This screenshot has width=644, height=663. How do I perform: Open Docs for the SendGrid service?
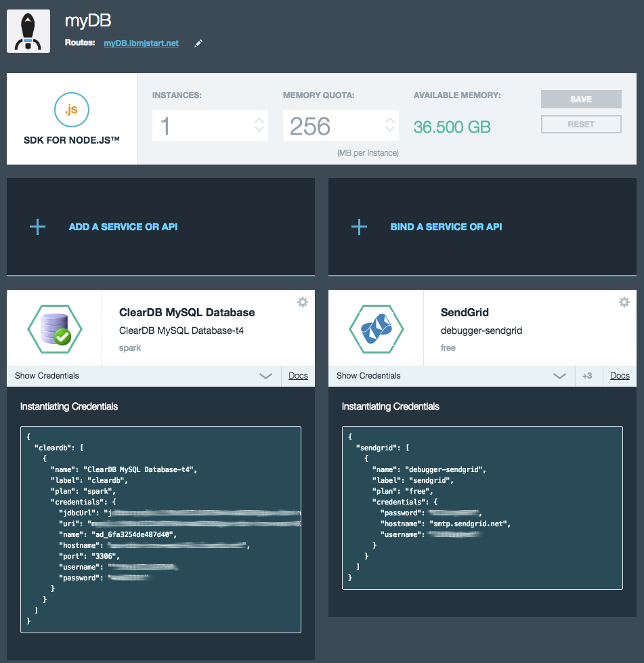point(620,376)
